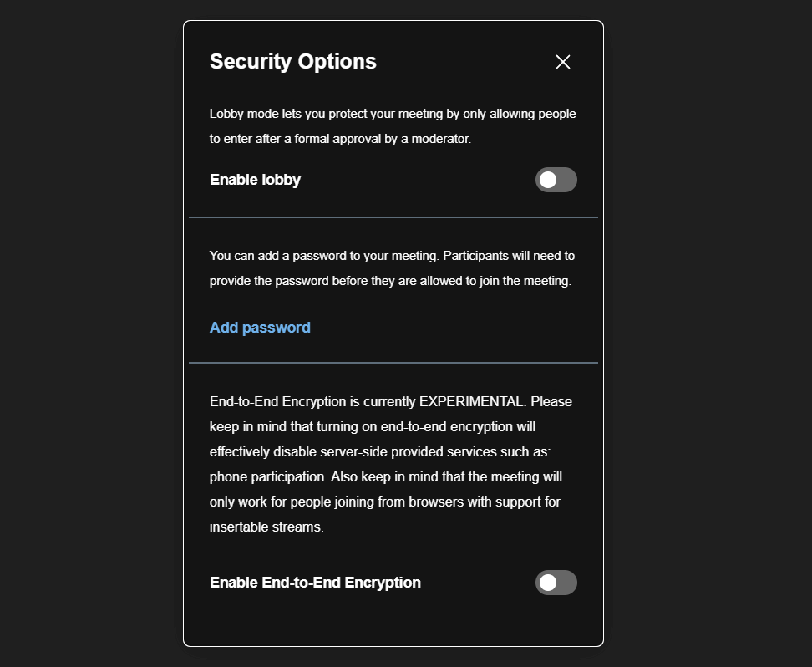Turn on the Enable lobby switch
The height and width of the screenshot is (667, 812).
coord(556,180)
